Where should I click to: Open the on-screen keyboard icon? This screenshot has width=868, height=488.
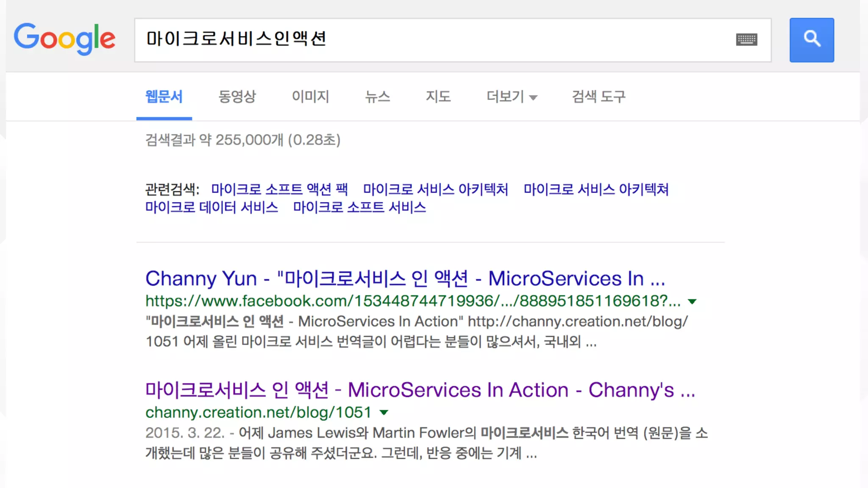click(746, 40)
